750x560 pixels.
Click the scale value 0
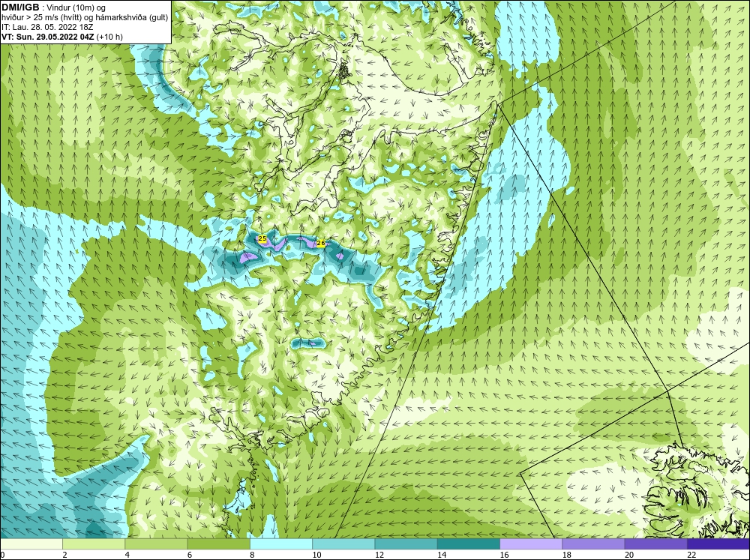pos(2,555)
